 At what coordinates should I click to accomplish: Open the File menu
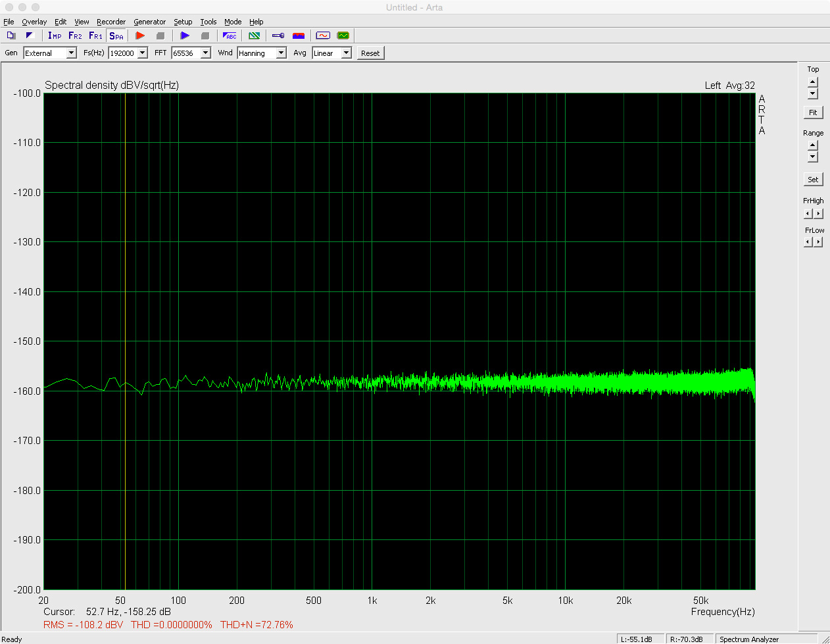(9, 22)
